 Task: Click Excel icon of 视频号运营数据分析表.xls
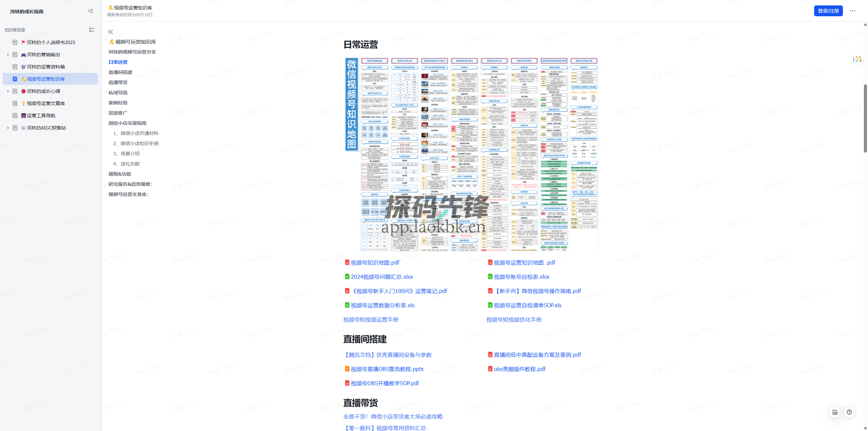(347, 305)
